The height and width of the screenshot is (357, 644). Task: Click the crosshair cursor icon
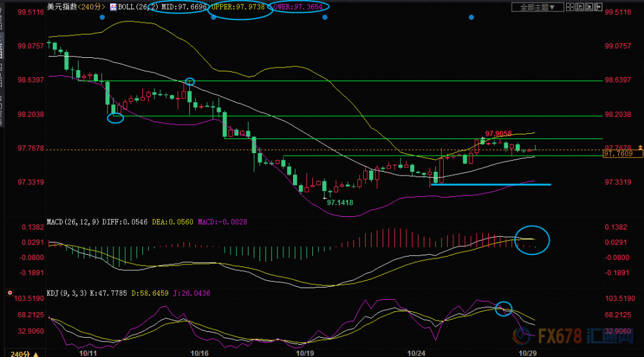570,7
